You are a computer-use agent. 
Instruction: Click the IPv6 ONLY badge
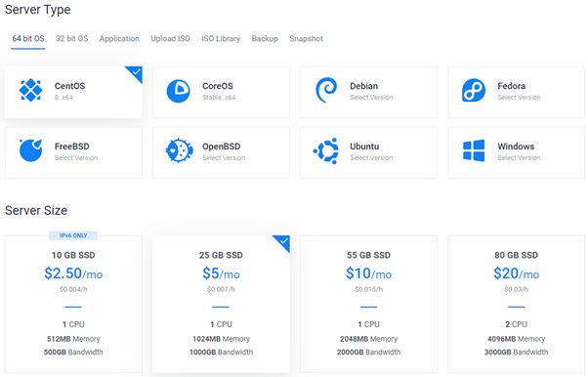click(73, 235)
